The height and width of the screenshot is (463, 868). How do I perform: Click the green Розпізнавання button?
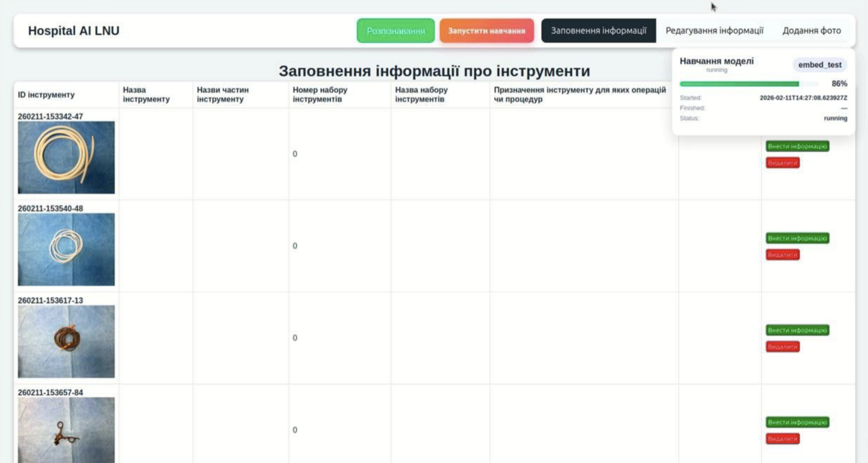tap(396, 30)
